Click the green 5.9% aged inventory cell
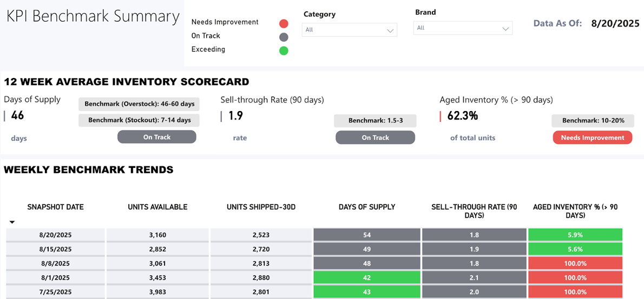The height and width of the screenshot is (299, 644). [575, 235]
